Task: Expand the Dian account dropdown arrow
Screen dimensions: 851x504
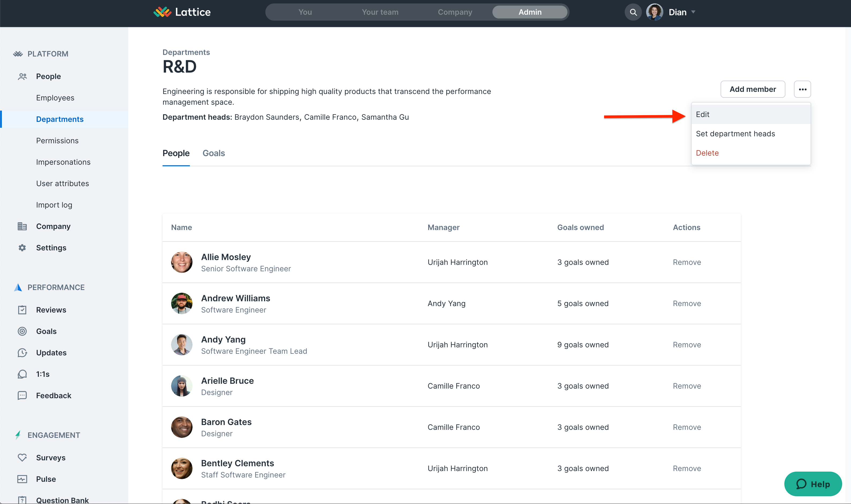Action: click(693, 12)
